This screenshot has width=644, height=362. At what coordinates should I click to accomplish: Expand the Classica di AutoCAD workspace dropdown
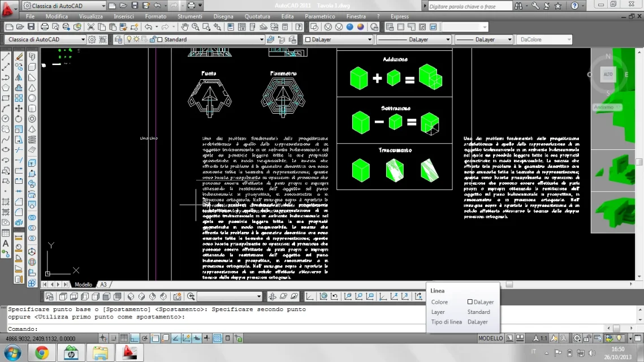[x=45, y=40]
